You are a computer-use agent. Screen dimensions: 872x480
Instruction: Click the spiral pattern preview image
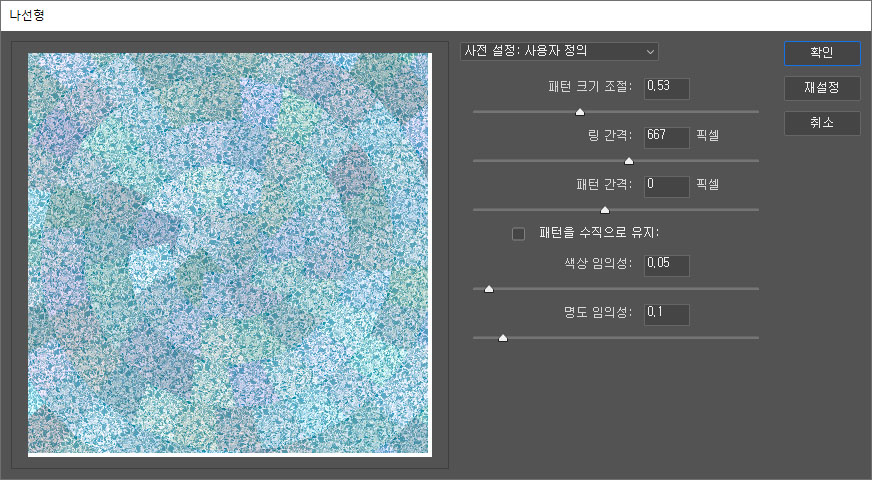230,254
